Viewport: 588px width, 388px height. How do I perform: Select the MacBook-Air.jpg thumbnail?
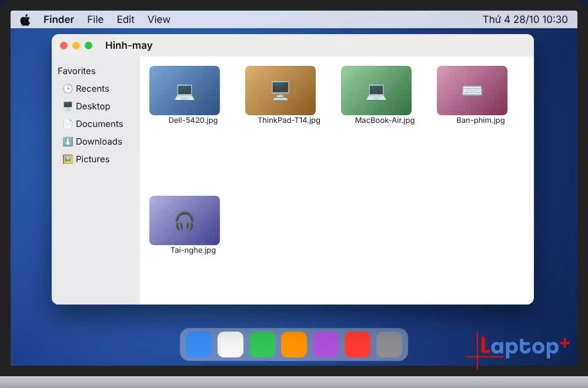click(376, 91)
